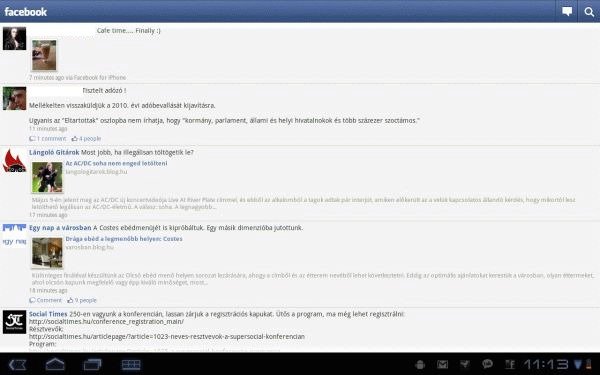The image size is (600, 375).
Task: Open '1 comment' on tax joke post
Action: tap(48, 139)
